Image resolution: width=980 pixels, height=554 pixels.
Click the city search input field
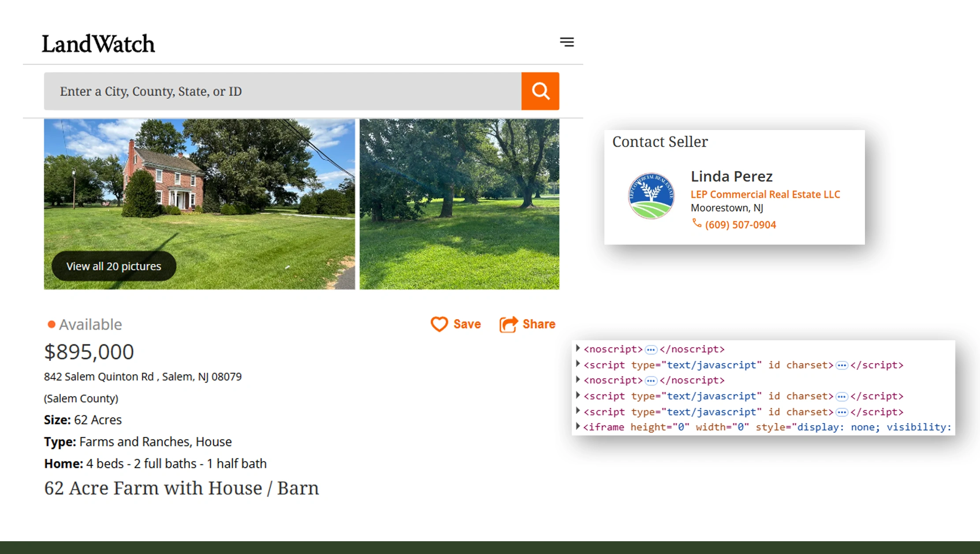pos(282,91)
